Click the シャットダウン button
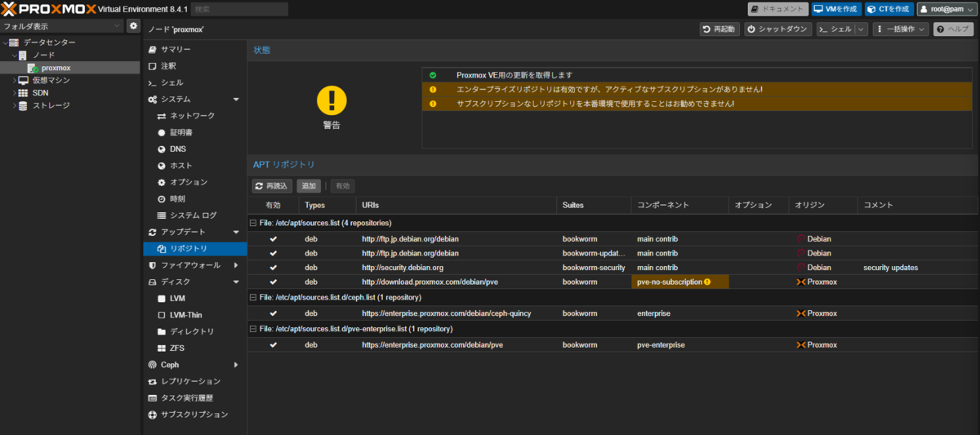Image resolution: width=980 pixels, height=435 pixels. tap(777, 29)
